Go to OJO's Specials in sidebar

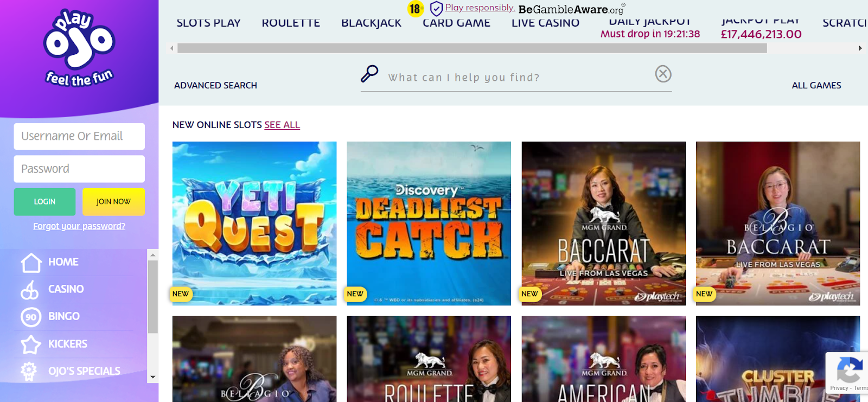click(85, 371)
